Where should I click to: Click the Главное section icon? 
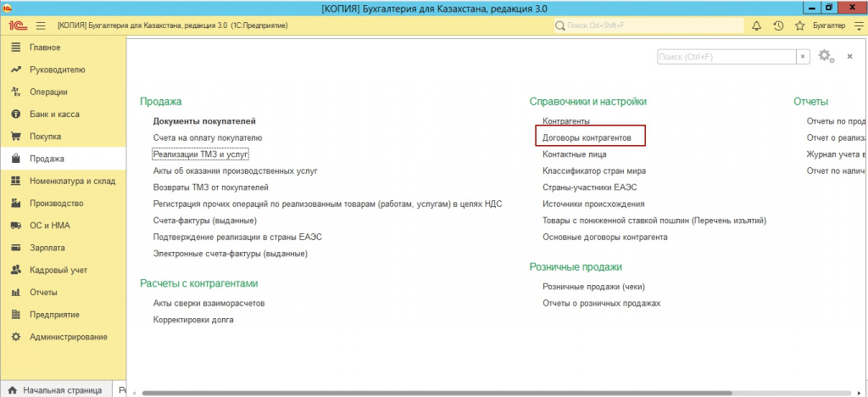(x=16, y=48)
